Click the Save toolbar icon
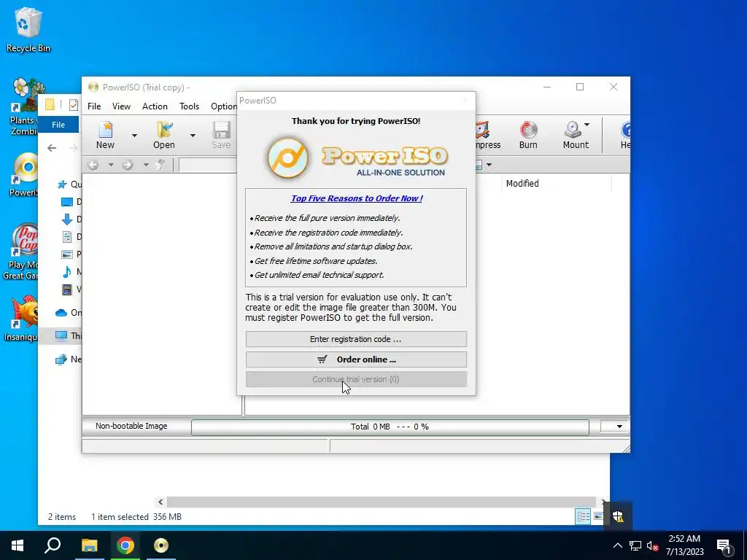747x560 pixels. 221,135
